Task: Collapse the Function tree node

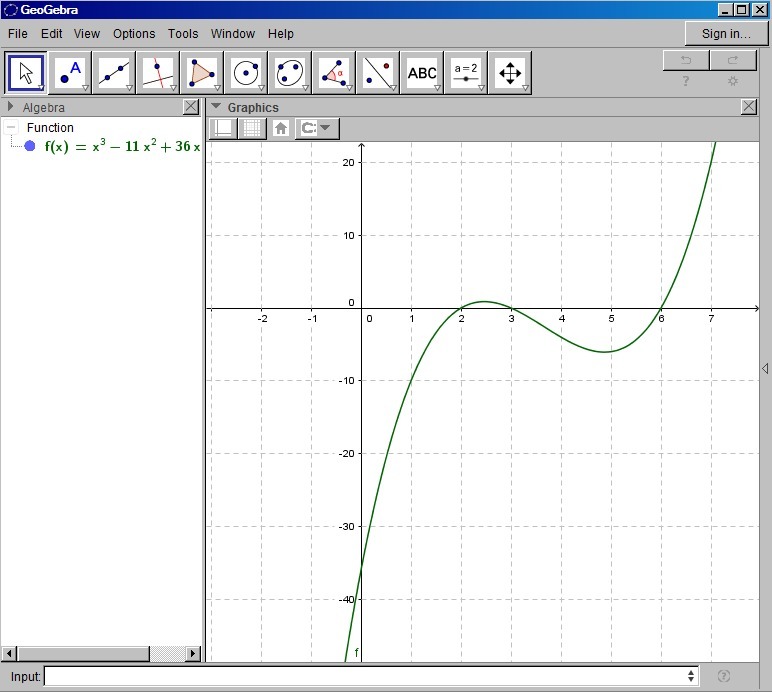Action: 12,128
